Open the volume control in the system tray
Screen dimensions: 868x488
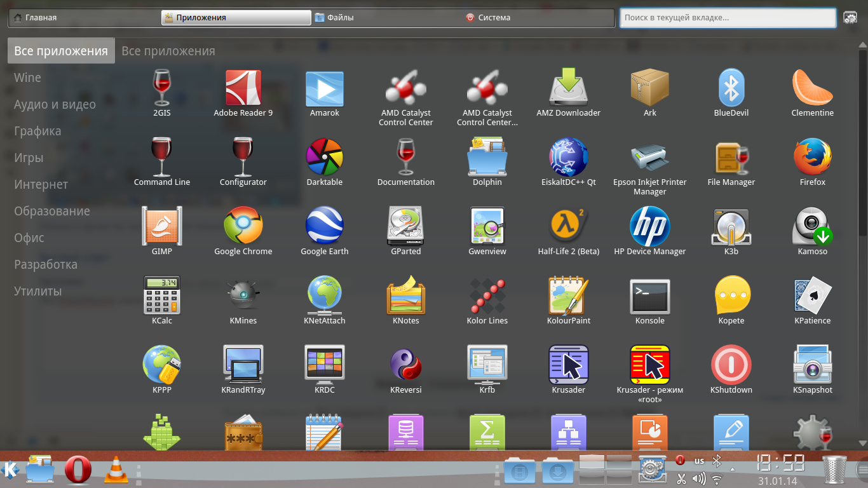click(x=698, y=479)
